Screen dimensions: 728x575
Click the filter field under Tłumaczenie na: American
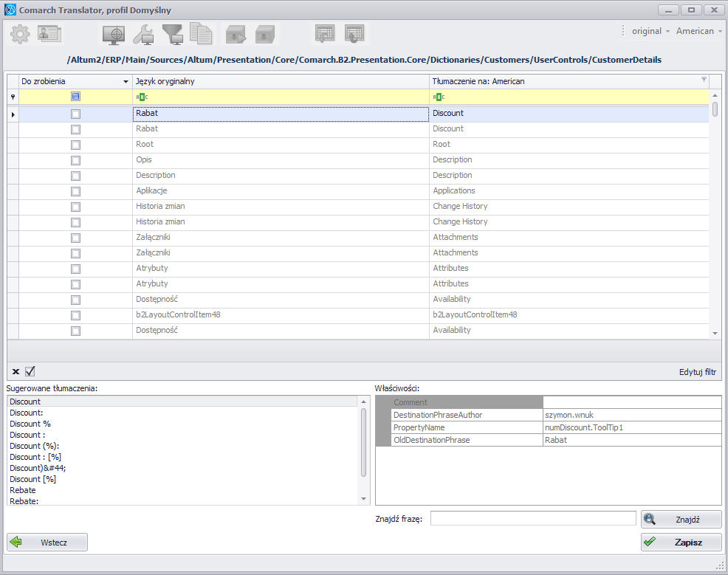point(569,97)
